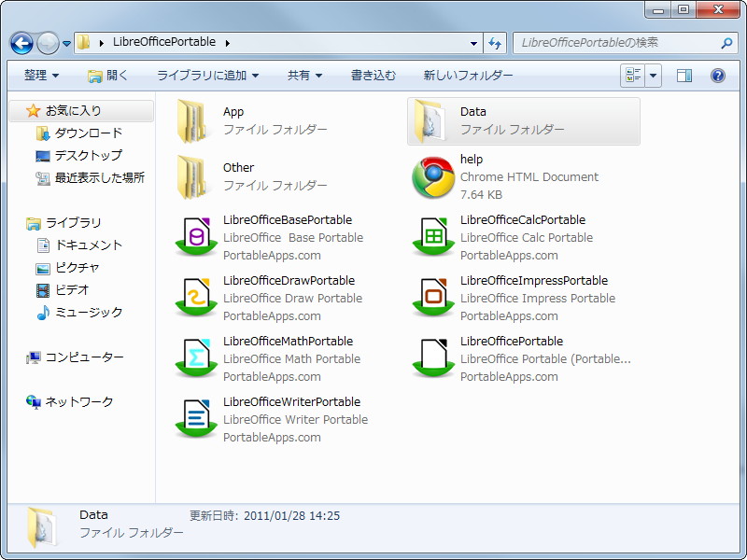747x560 pixels.
Task: Select the LibreOfficePortable launcher
Action: (x=432, y=356)
